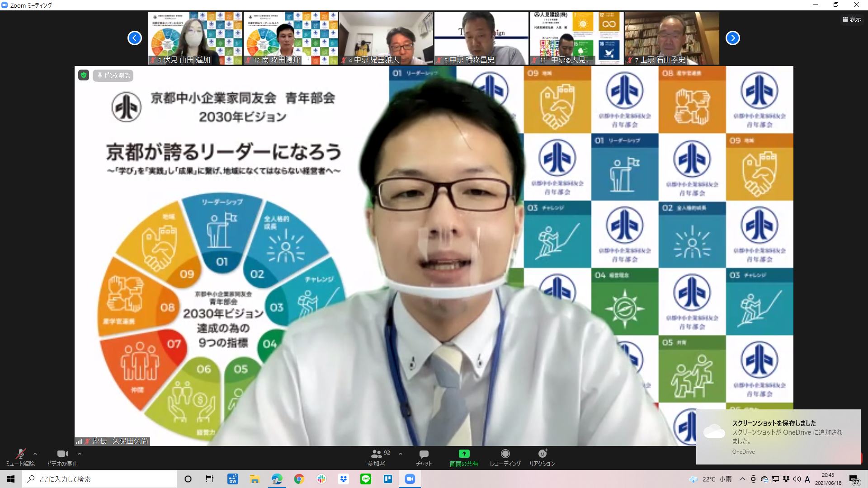Open the Windows Start menu
The width and height of the screenshot is (868, 488).
point(11,479)
